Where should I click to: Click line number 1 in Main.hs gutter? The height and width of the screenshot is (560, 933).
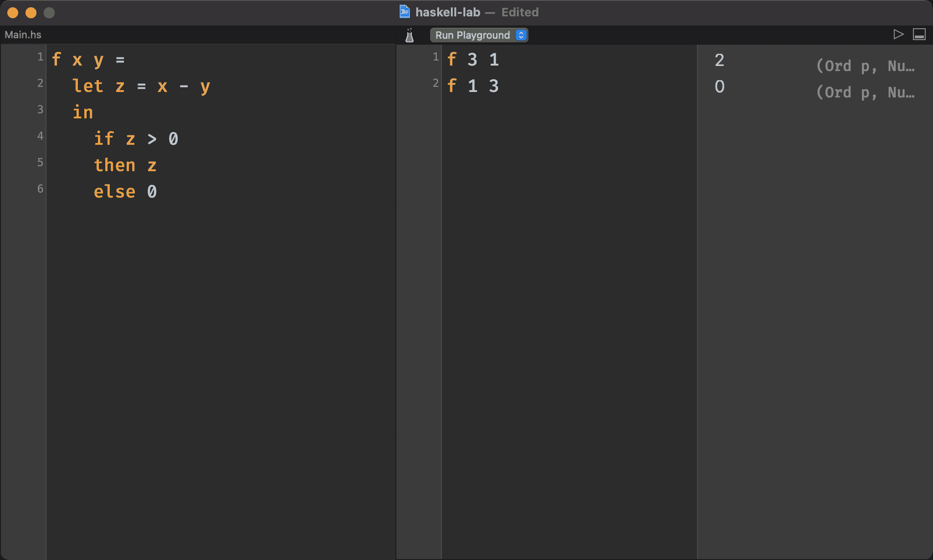click(40, 57)
